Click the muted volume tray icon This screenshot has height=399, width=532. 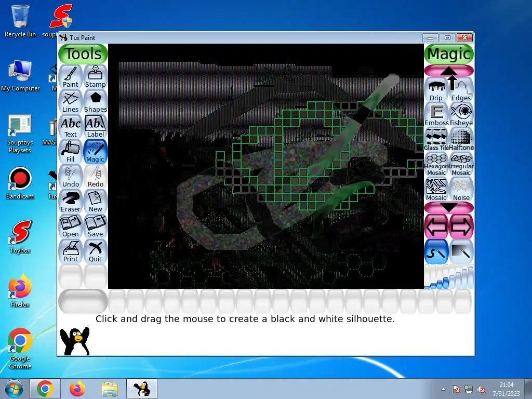(x=481, y=389)
